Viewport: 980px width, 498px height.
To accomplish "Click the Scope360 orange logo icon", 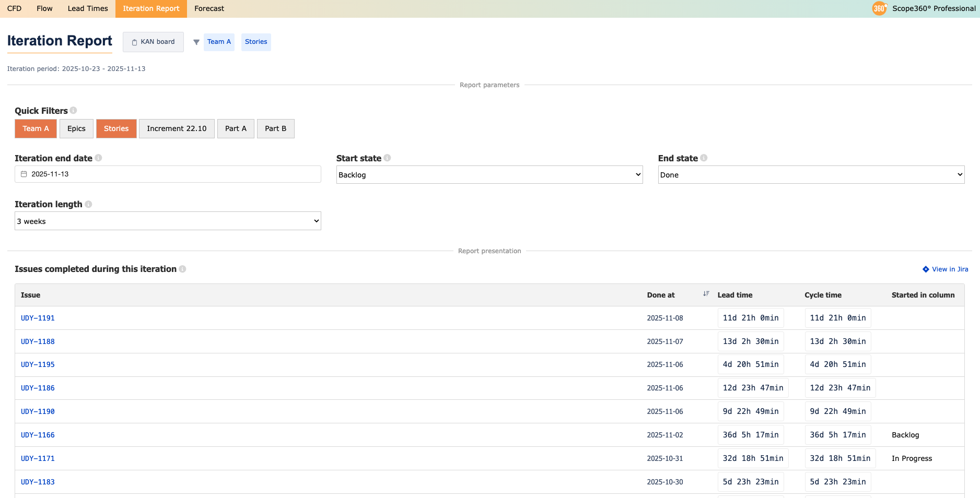I will (879, 8).
